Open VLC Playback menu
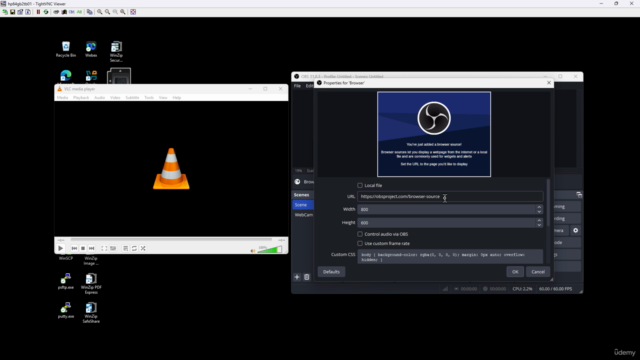Screen dimensions: 640x360 (x=81, y=98)
